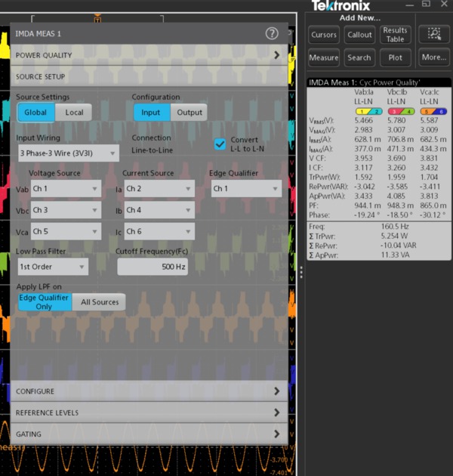Open the Edge Qualifier channel dropdown
The width and height of the screenshot is (453, 476).
[x=245, y=189]
